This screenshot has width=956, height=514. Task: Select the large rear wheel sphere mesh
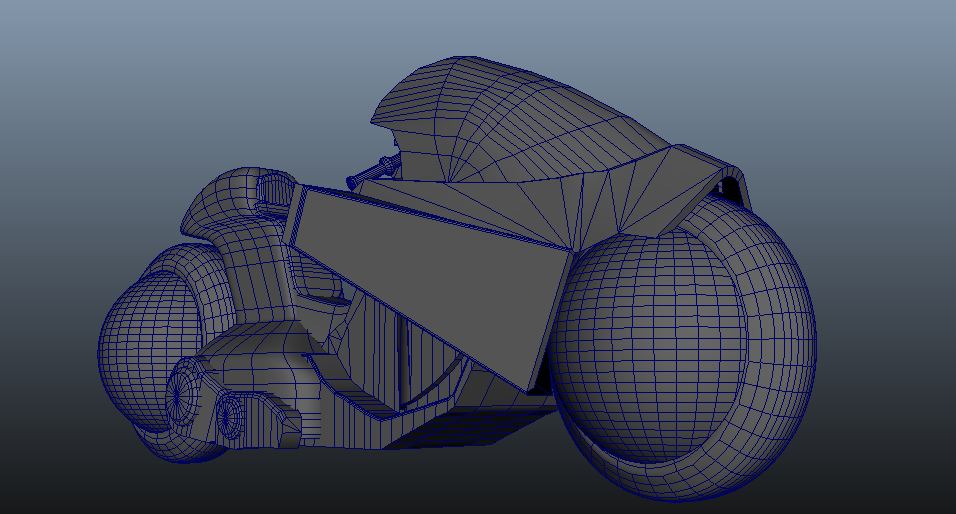click(x=649, y=348)
